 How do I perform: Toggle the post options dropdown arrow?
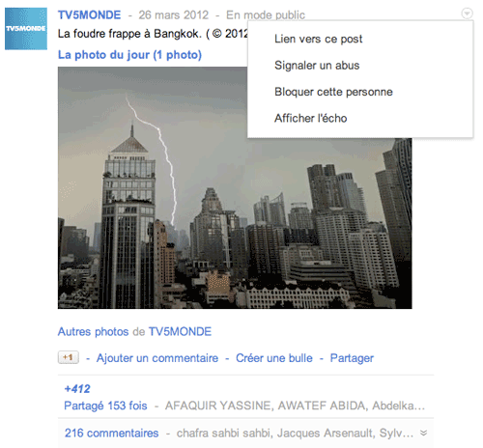click(x=467, y=14)
